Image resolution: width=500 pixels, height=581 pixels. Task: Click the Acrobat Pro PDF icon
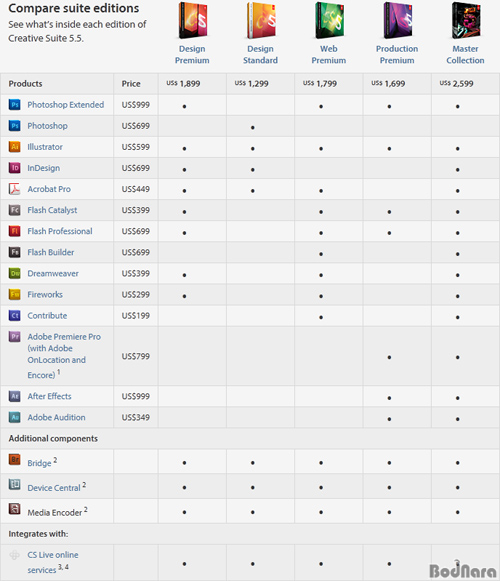14,189
